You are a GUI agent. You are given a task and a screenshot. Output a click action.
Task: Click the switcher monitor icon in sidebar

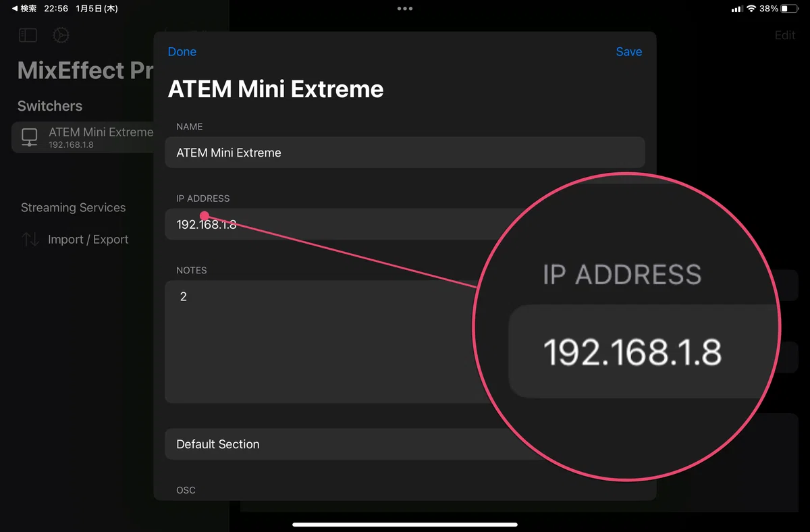(29, 137)
